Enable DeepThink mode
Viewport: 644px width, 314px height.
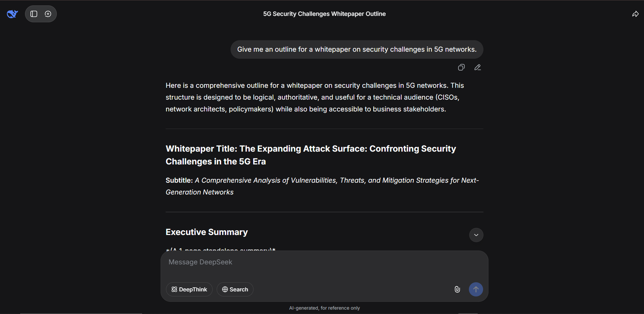pyautogui.click(x=189, y=289)
